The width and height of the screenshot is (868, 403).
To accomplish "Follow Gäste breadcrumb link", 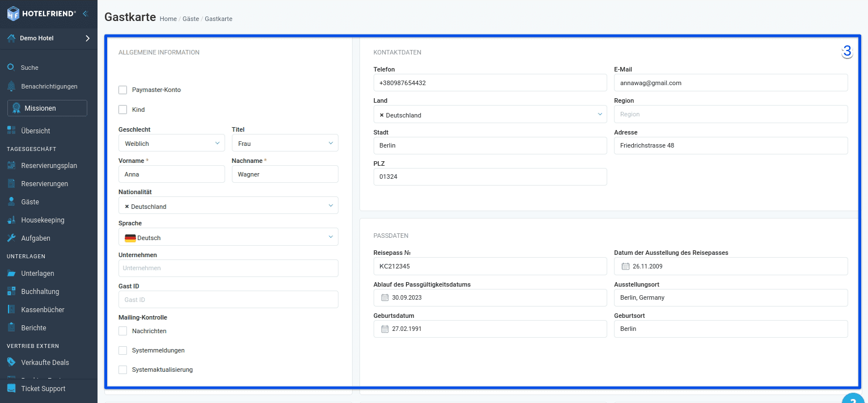I will pyautogui.click(x=190, y=19).
